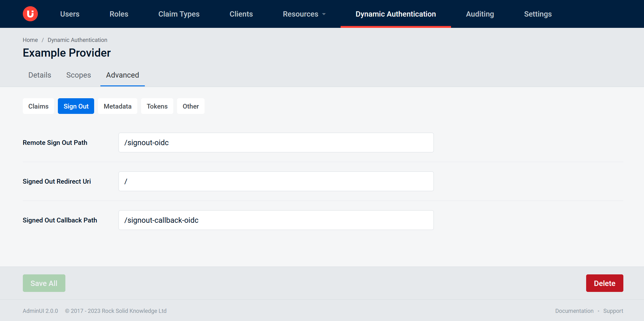
Task: Select Dynamic Authentication in top navigation
Action: click(x=396, y=14)
